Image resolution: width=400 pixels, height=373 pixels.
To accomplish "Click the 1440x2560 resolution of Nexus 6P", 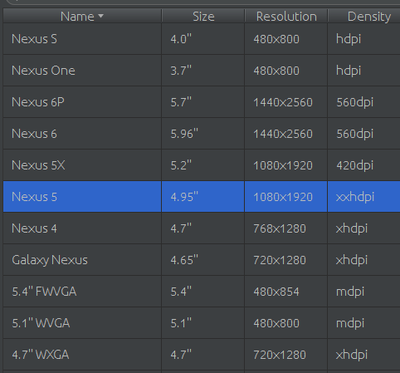I will [x=286, y=102].
